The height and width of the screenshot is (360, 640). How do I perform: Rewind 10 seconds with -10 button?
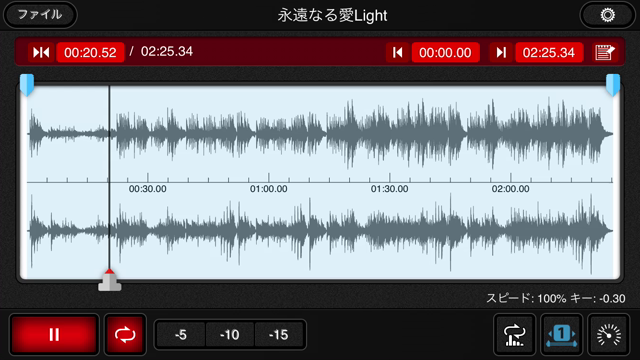tap(230, 335)
